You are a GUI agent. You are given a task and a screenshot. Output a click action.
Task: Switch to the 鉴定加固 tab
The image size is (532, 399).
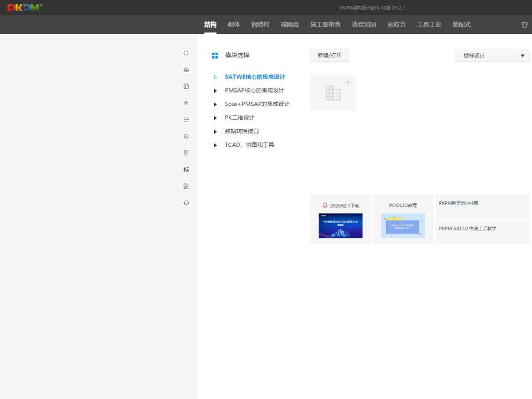point(364,24)
